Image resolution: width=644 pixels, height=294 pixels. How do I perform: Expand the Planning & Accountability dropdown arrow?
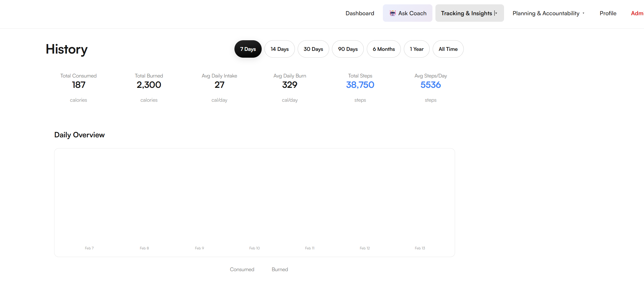[x=584, y=13]
